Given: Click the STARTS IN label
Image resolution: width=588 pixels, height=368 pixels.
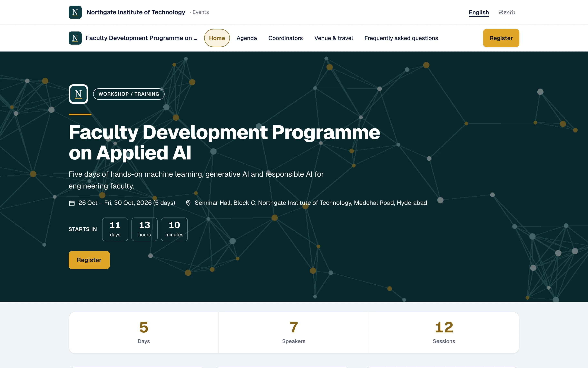Looking at the screenshot, I should coord(83,229).
